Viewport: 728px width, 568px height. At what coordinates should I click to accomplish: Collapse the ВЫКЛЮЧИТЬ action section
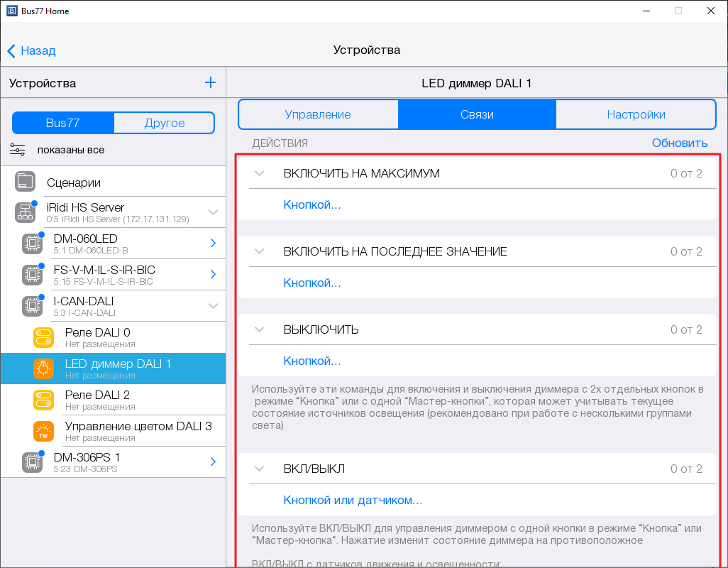pyautogui.click(x=260, y=329)
